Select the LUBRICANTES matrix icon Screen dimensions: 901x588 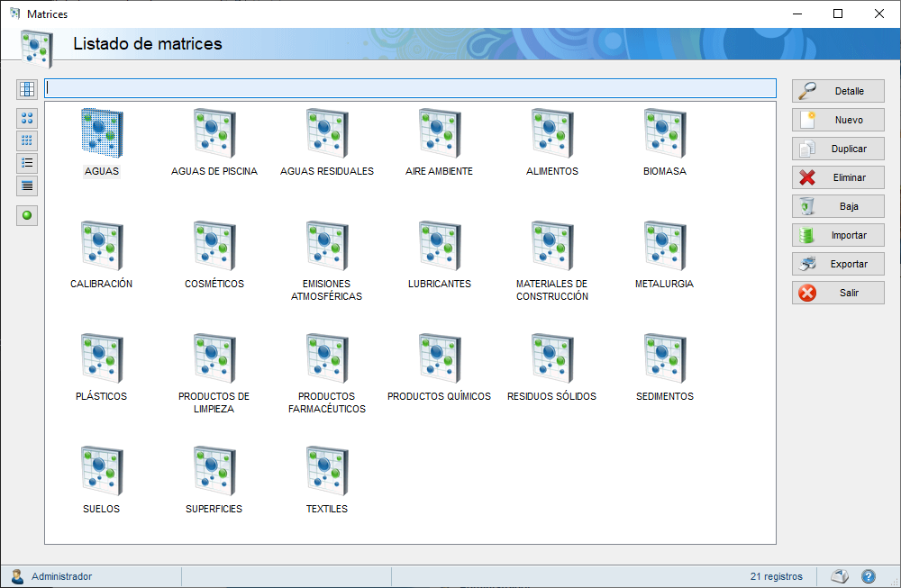pos(440,246)
